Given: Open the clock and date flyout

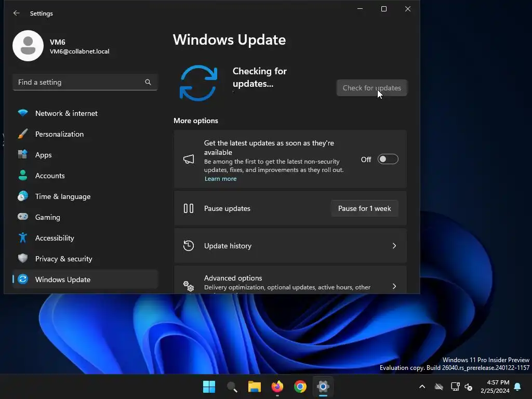Looking at the screenshot, I should [x=495, y=387].
